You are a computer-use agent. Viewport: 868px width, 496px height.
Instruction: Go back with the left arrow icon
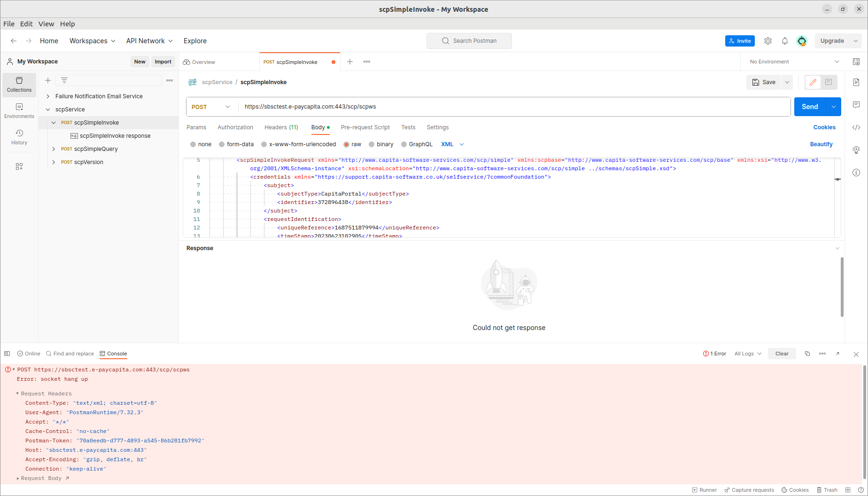pyautogui.click(x=14, y=41)
